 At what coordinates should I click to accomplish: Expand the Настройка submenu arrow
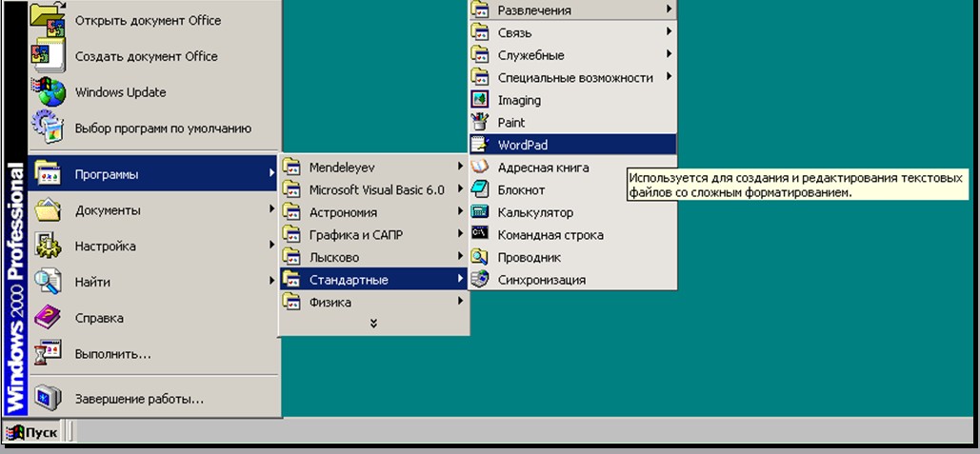(x=271, y=245)
